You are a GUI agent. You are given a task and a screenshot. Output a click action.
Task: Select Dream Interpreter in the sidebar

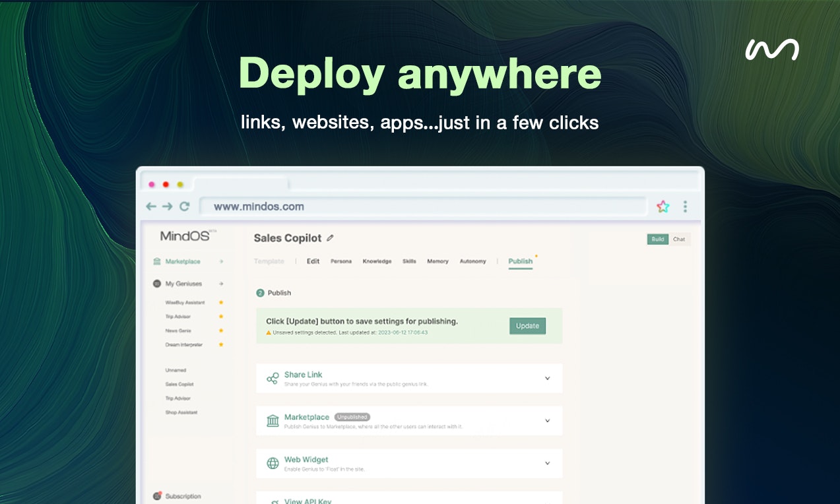[183, 345]
